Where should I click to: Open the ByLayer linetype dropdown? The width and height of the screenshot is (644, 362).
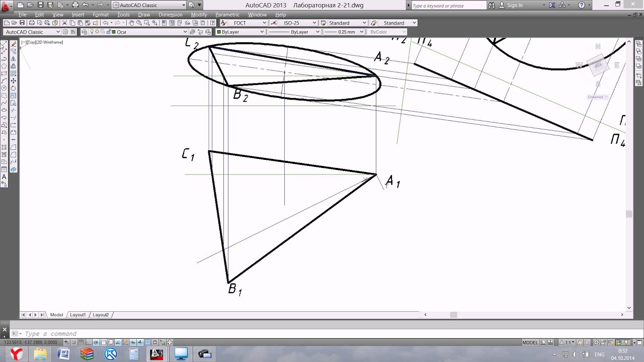click(294, 32)
